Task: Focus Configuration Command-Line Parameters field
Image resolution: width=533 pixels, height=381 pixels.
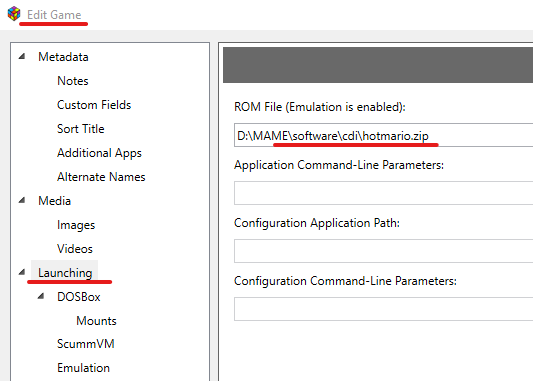Action: pyautogui.click(x=383, y=309)
